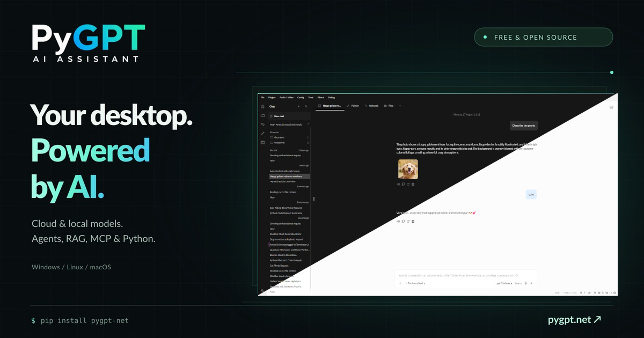644x338 pixels.
Task: Open the checklist-edit icon in left sidebar
Action: pos(262,124)
